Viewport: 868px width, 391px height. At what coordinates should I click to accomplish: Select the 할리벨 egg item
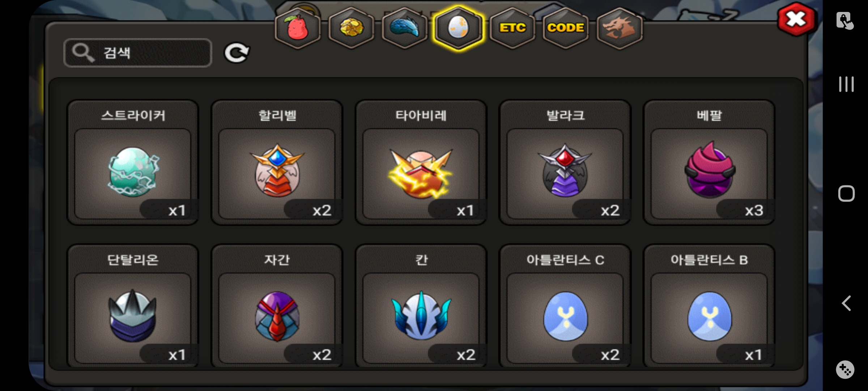tap(277, 163)
